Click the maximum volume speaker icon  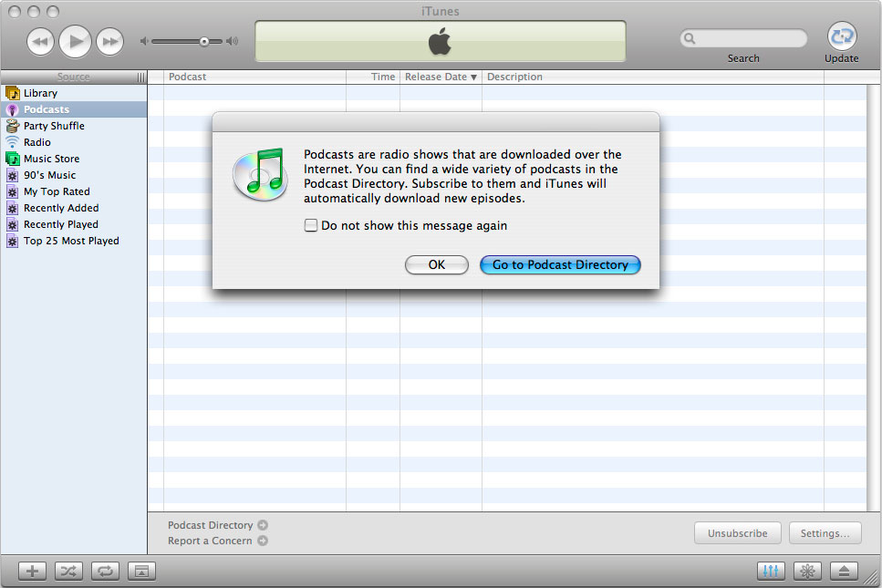pyautogui.click(x=233, y=41)
